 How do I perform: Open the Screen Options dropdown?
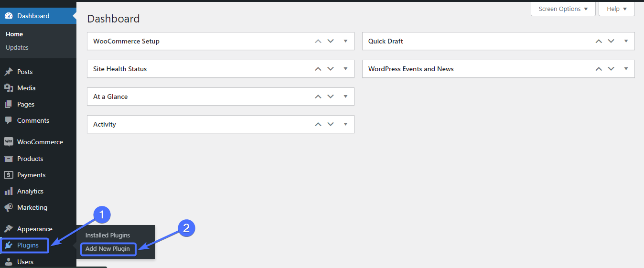[563, 9]
